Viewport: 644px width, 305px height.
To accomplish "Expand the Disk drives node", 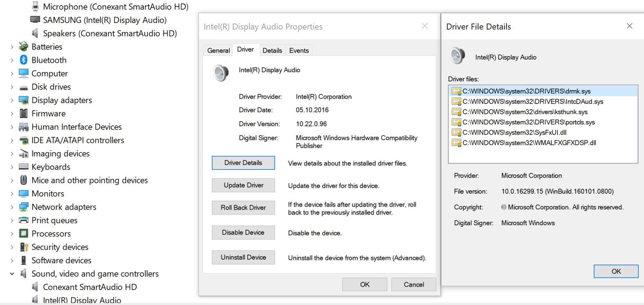I will [x=12, y=87].
